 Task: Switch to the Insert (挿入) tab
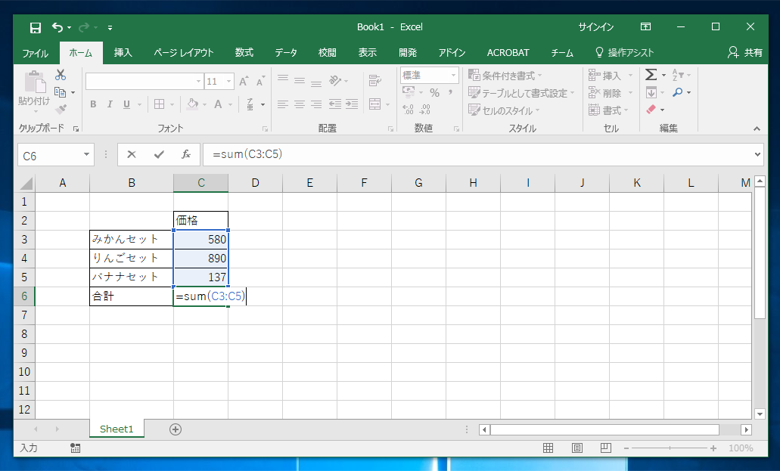tap(123, 53)
